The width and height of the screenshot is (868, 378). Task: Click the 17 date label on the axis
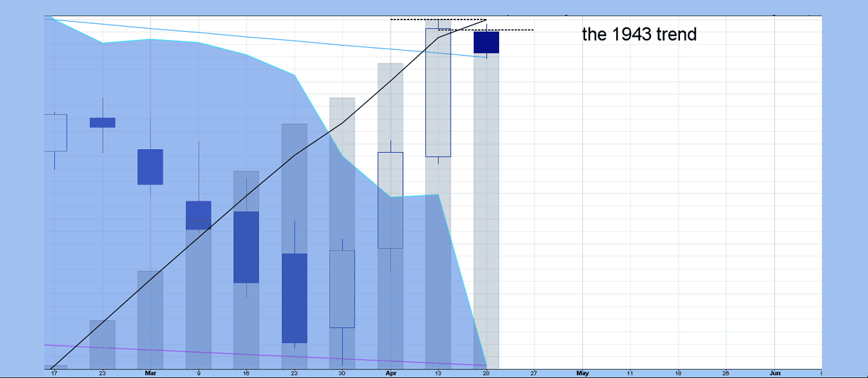pos(54,373)
